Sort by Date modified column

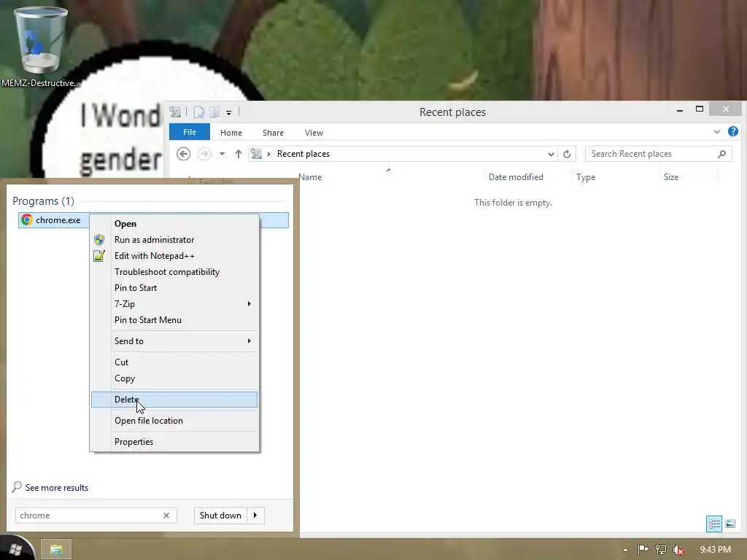pyautogui.click(x=516, y=177)
